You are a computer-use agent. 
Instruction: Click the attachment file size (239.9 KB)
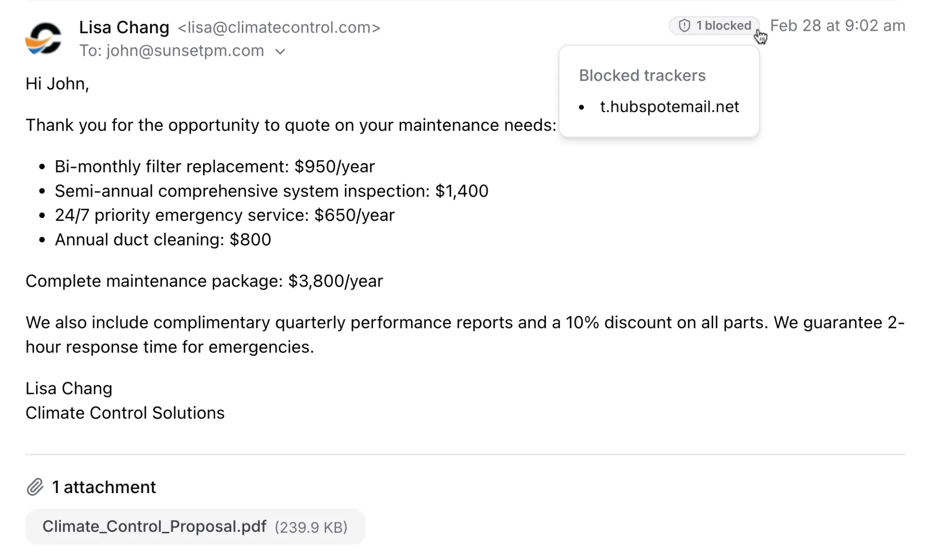tap(311, 527)
